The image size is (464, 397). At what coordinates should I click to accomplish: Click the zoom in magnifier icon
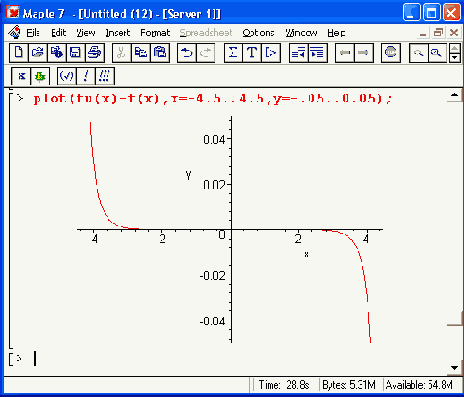click(437, 53)
